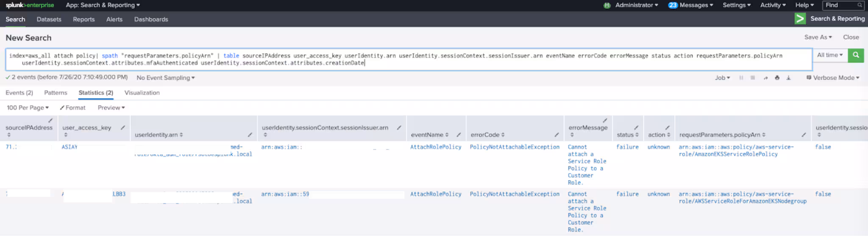Click pencil icon on requestParameters.policyArn column
This screenshot has height=236, width=868.
tap(804, 135)
